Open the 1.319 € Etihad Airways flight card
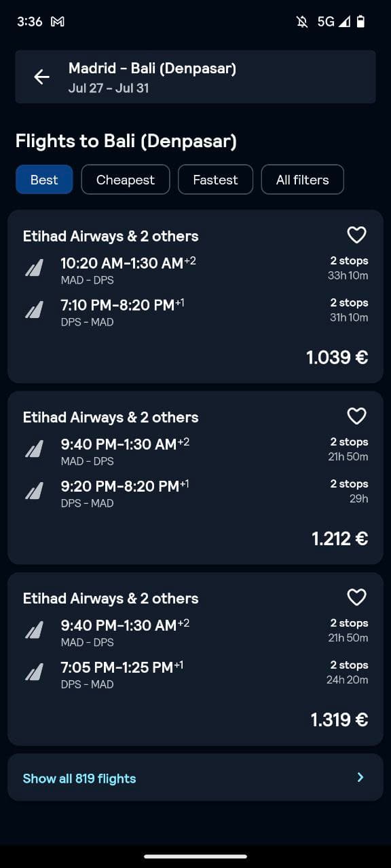Image resolution: width=391 pixels, height=868 pixels. pos(195,659)
